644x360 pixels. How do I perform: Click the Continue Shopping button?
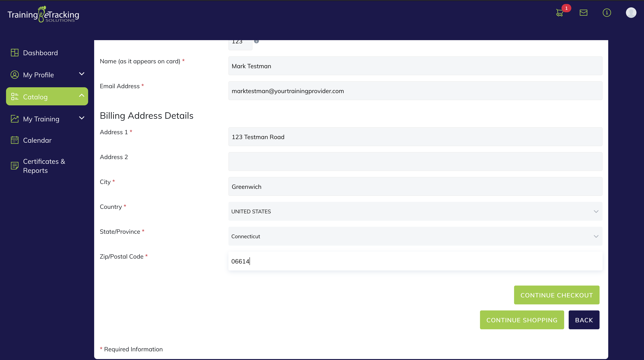[522, 320]
